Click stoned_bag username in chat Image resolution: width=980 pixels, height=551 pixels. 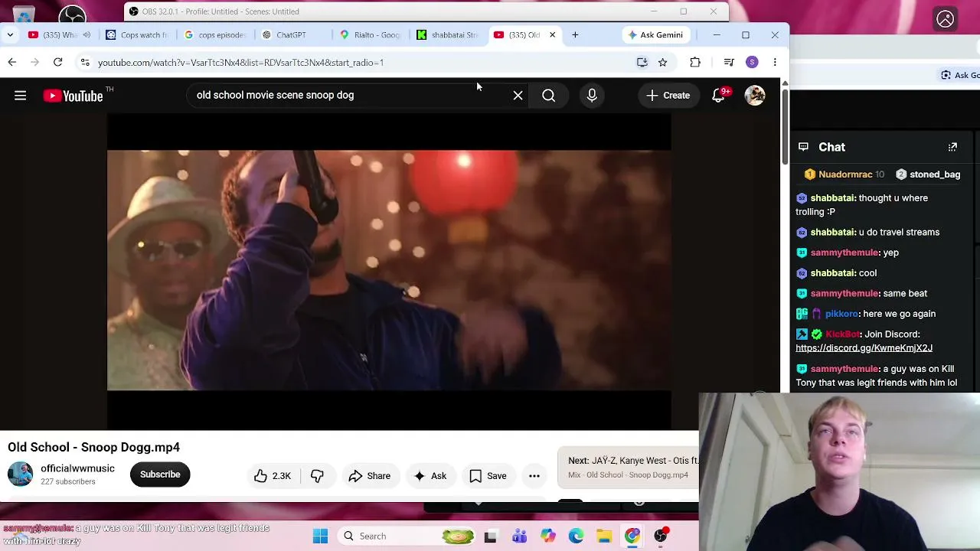pos(935,174)
